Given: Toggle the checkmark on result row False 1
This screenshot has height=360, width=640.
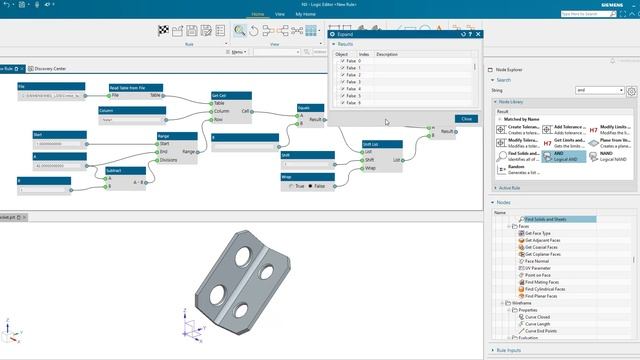Looking at the screenshot, I should click(342, 68).
